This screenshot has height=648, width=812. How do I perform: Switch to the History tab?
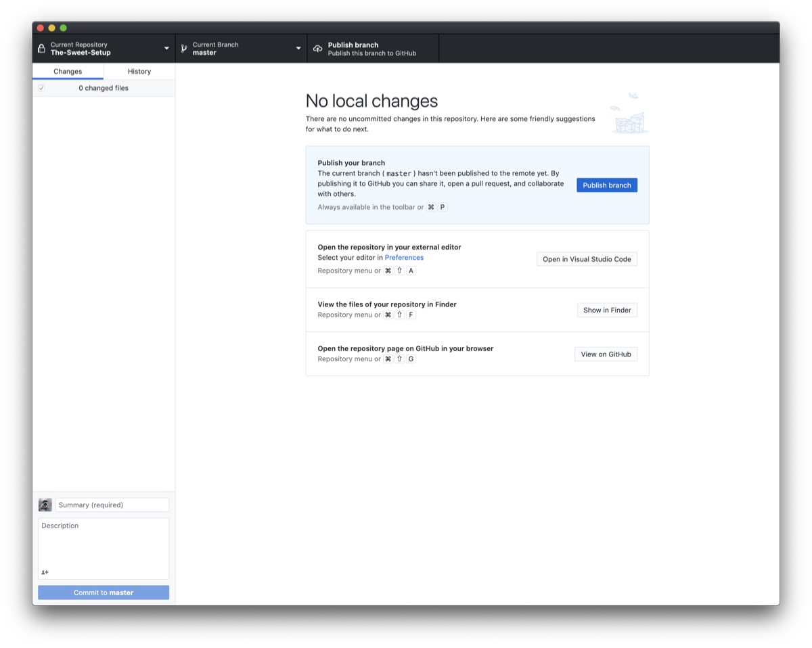click(139, 71)
